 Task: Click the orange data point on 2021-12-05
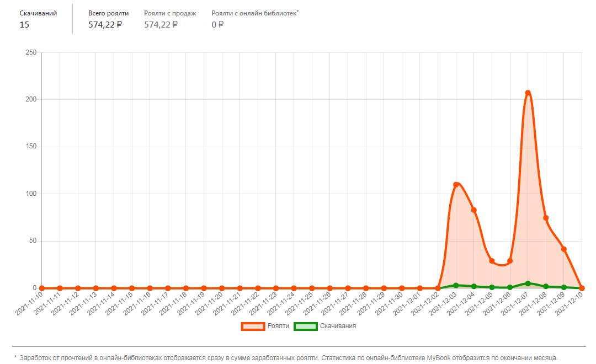click(x=492, y=261)
